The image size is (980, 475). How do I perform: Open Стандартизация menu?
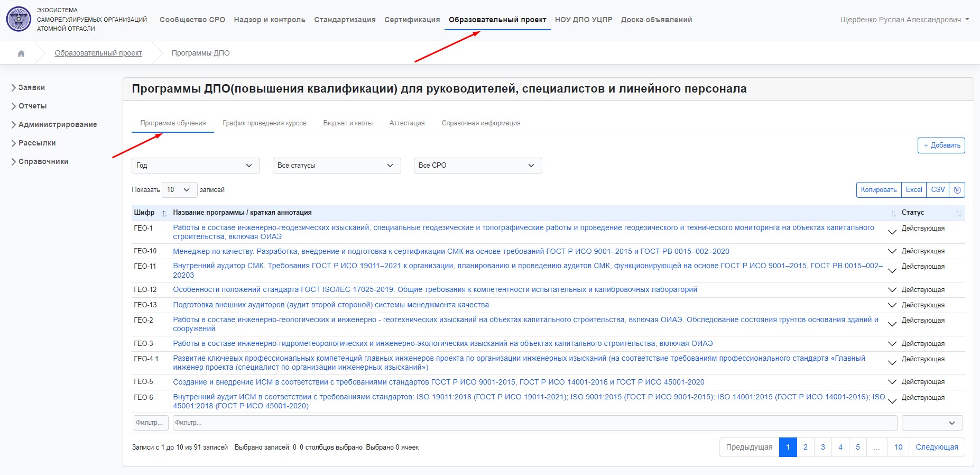pyautogui.click(x=345, y=20)
